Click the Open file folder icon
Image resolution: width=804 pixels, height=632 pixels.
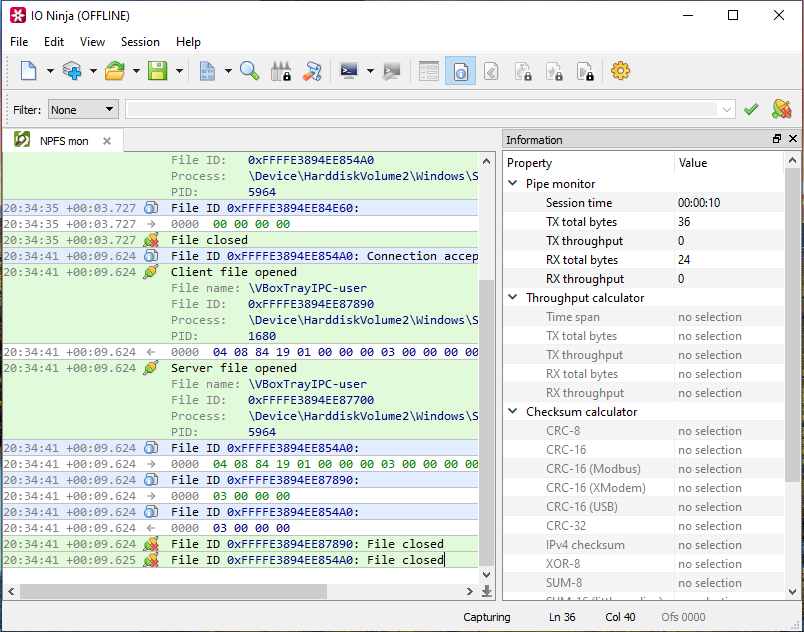coord(115,71)
